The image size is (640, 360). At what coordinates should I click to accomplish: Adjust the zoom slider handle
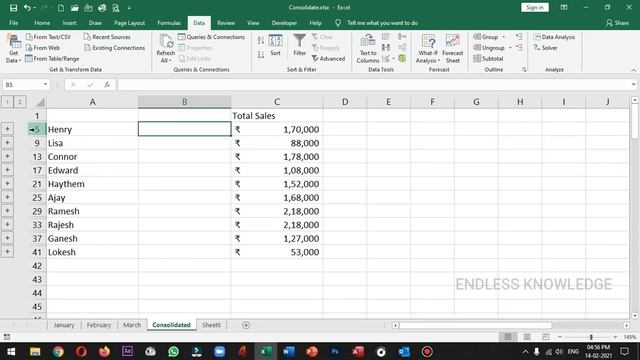coord(591,337)
